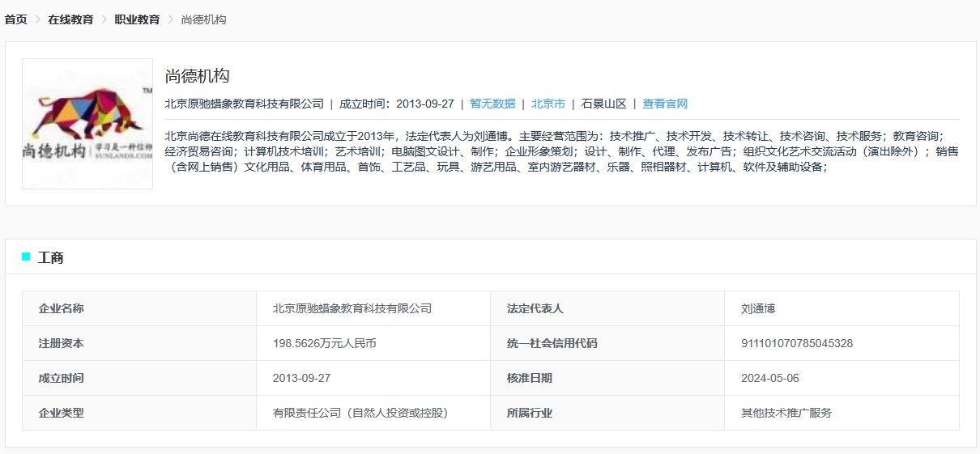This screenshot has height=454, width=980.
Task: Click 石景山区 district text
Action: click(x=604, y=104)
